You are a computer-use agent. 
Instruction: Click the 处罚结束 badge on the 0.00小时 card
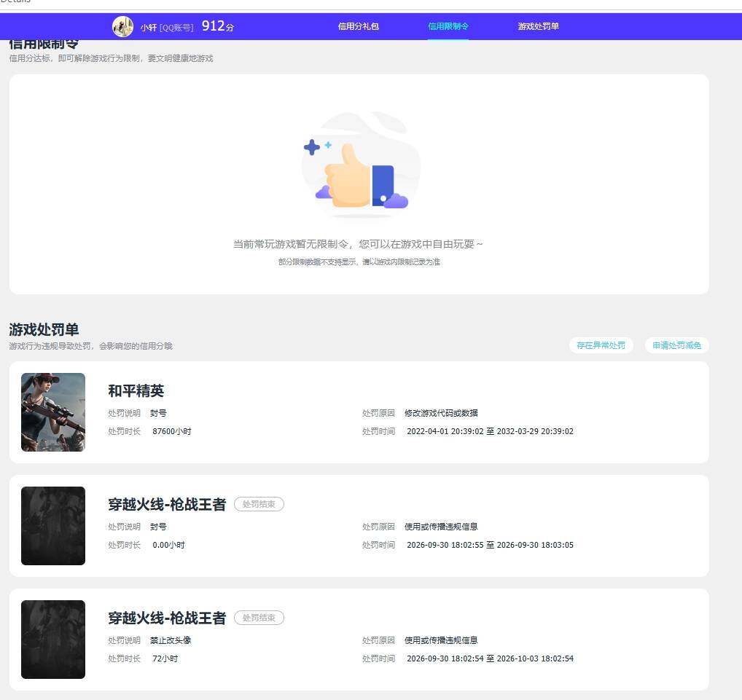point(259,504)
